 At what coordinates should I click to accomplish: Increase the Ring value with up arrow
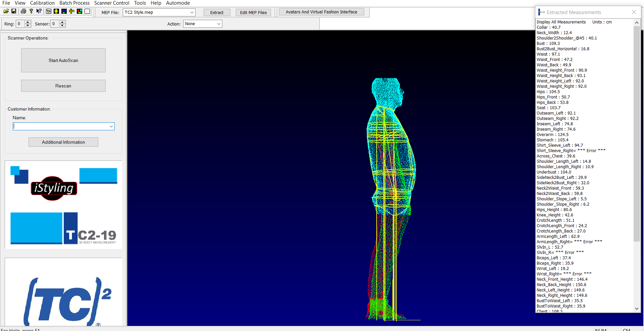click(x=28, y=22)
